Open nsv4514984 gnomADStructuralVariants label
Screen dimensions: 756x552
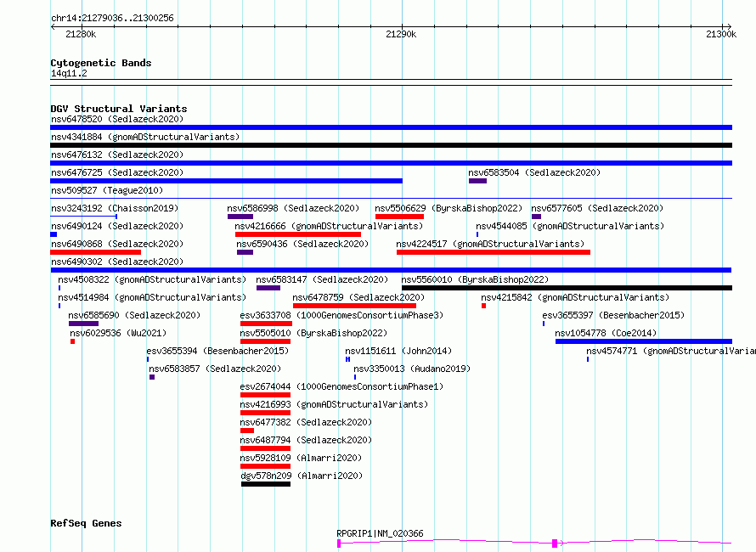point(152,297)
